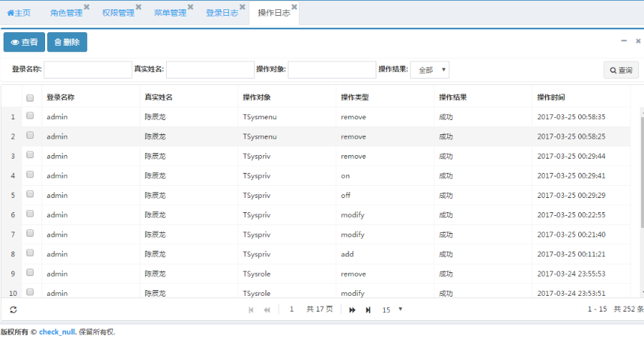The width and height of the screenshot is (644, 338).
Task: Click the table's vertical scrollbar
Action: click(642, 172)
